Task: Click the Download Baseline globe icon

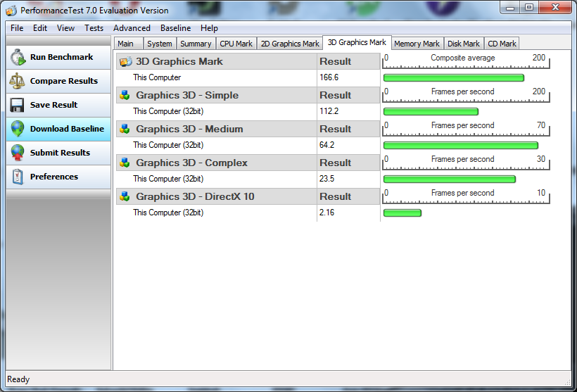Action: click(18, 129)
